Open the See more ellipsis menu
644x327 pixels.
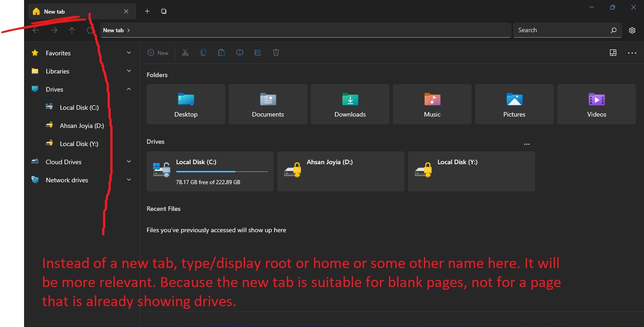click(632, 52)
